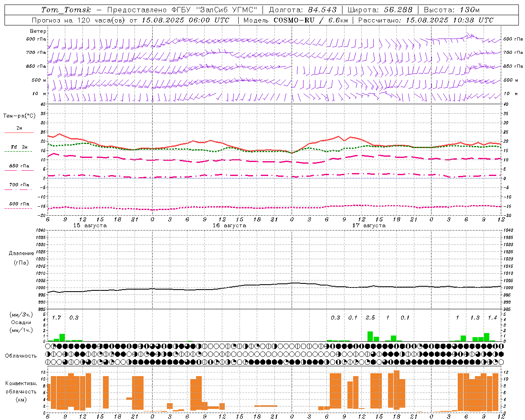Screen dimensions: 525x420
Task: Click the Давление chart label
Action: (21, 253)
